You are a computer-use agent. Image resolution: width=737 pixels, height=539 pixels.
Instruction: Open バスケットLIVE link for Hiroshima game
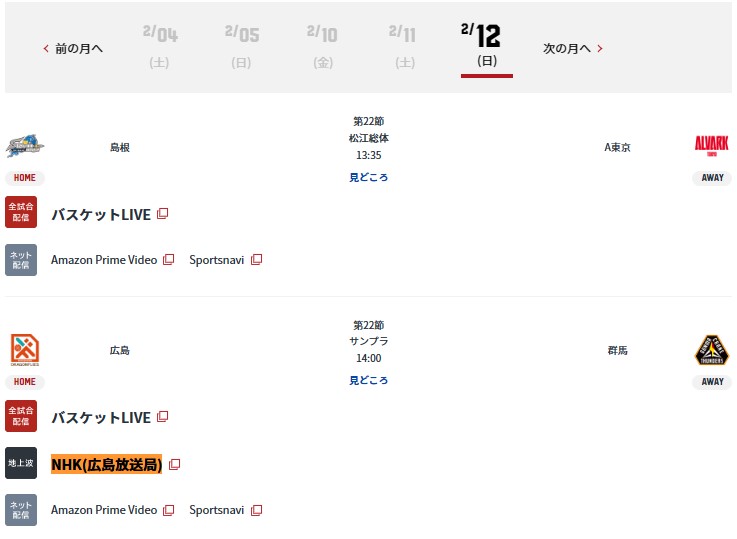coord(101,418)
